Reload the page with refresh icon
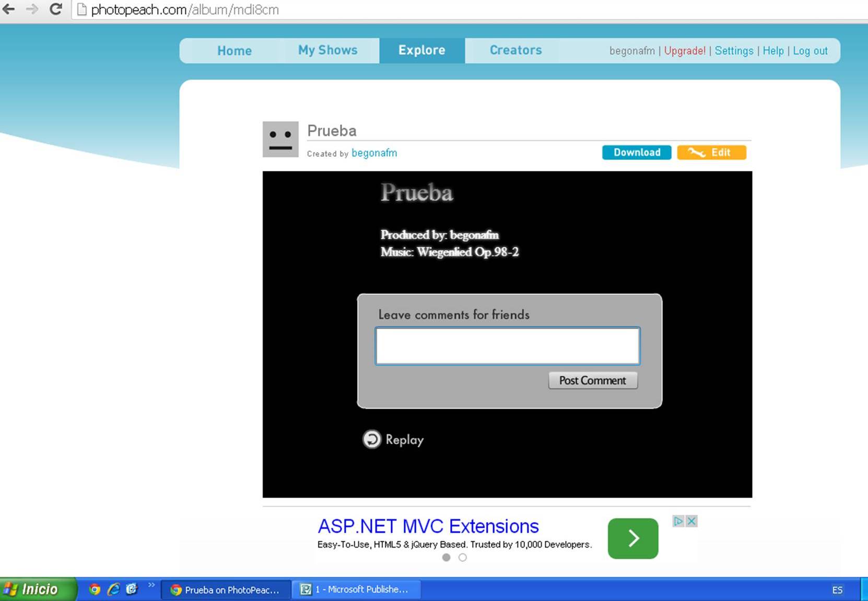This screenshot has width=868, height=601. [x=55, y=9]
